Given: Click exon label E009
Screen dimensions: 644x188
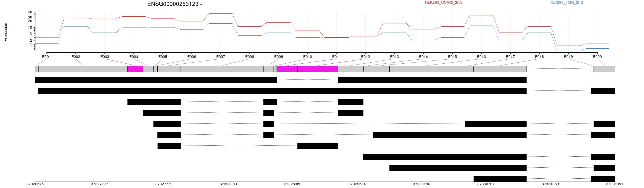Looking at the screenshot, I should [279, 57].
